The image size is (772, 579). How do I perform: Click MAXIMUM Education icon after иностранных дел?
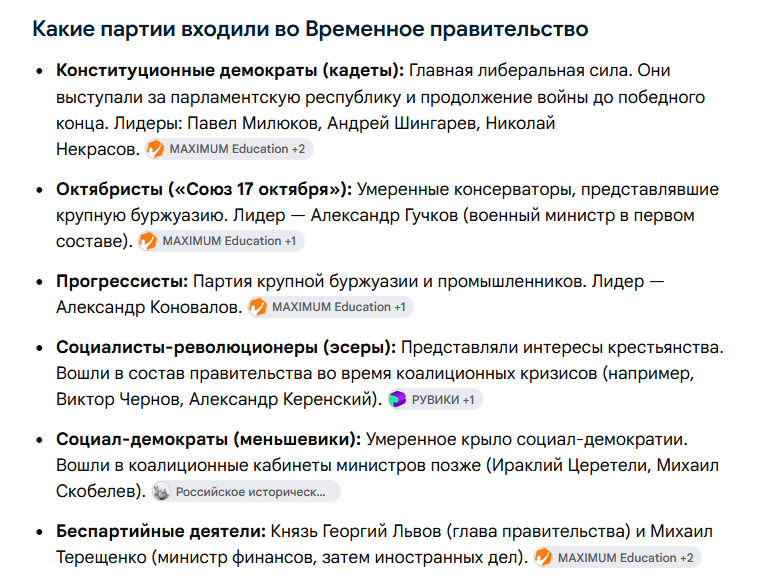[x=544, y=558]
